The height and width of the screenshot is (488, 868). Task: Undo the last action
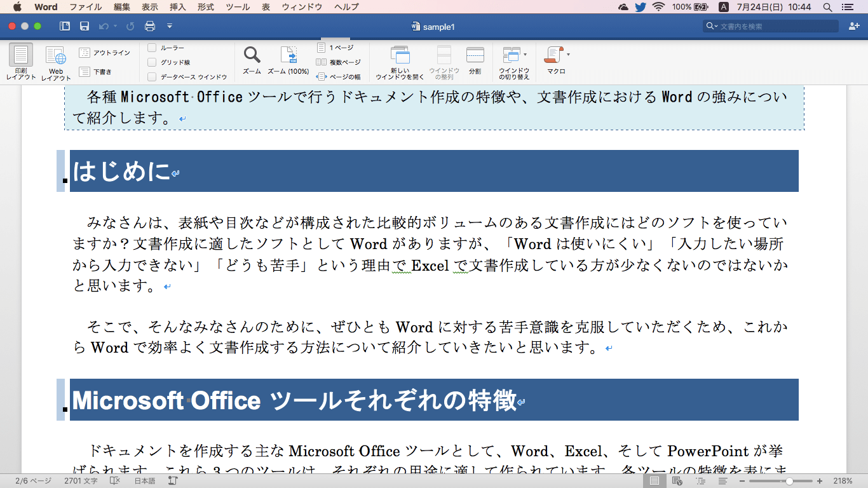point(104,26)
